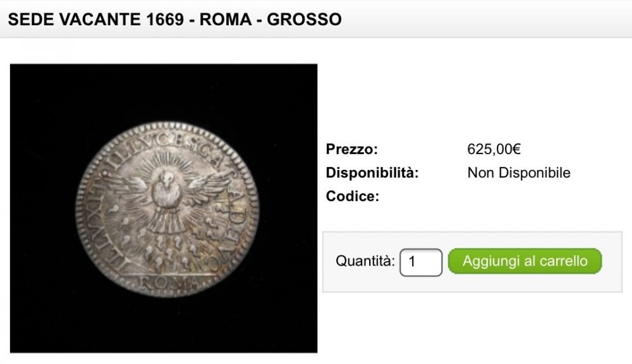This screenshot has width=632, height=364.
Task: Click the Prezzo label
Action: (352, 150)
